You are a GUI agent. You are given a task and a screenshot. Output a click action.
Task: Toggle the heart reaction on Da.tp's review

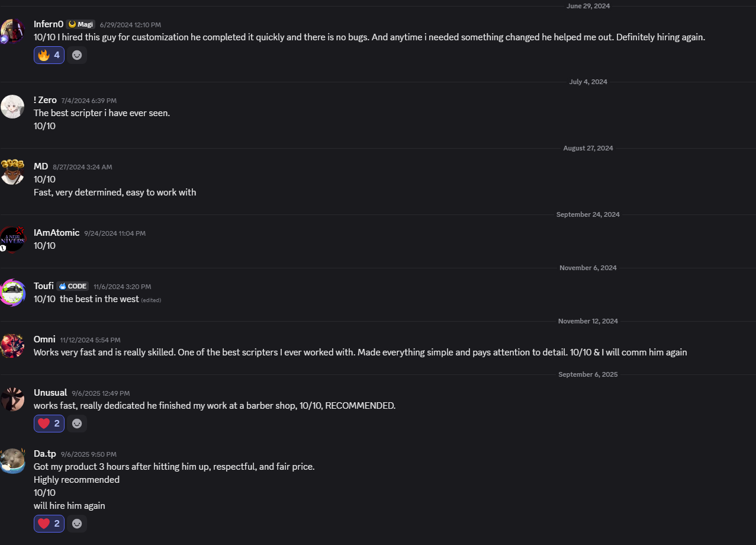coord(49,524)
